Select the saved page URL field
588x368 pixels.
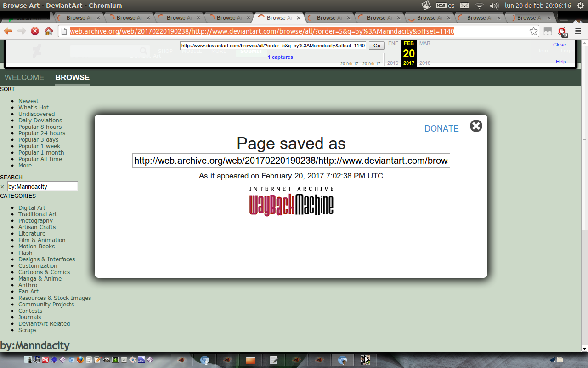point(291,161)
